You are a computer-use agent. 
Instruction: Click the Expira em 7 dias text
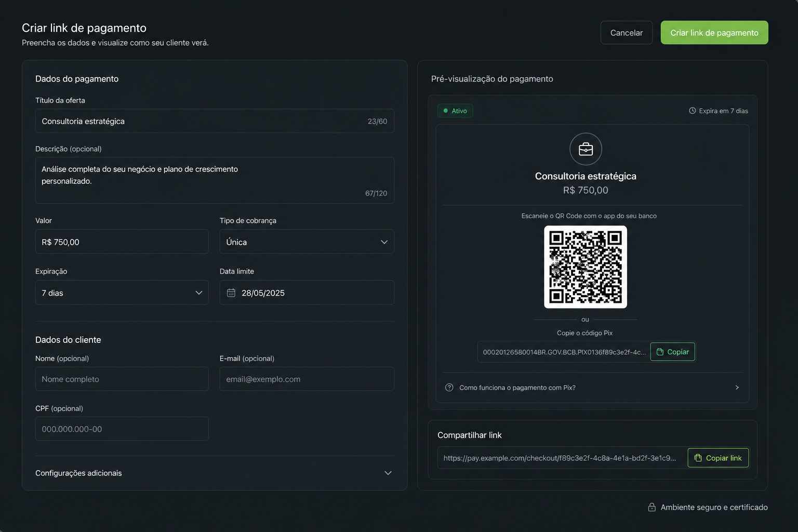(723, 111)
